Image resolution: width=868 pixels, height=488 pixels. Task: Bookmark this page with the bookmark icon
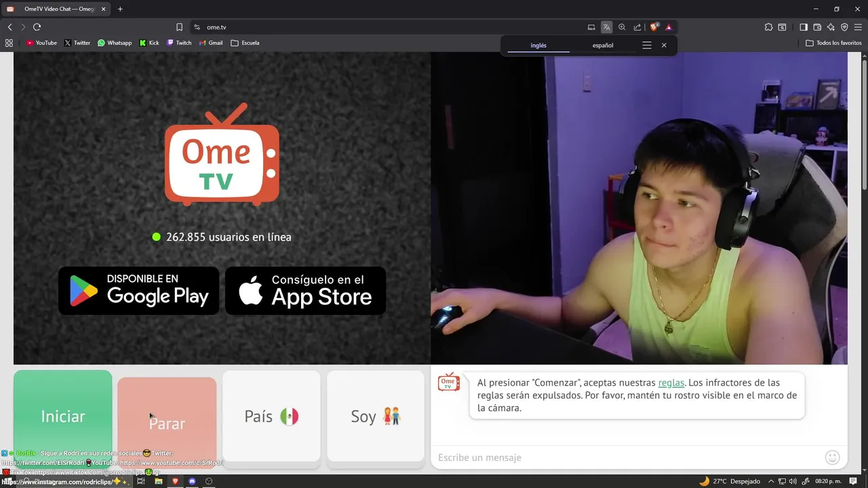click(x=179, y=27)
